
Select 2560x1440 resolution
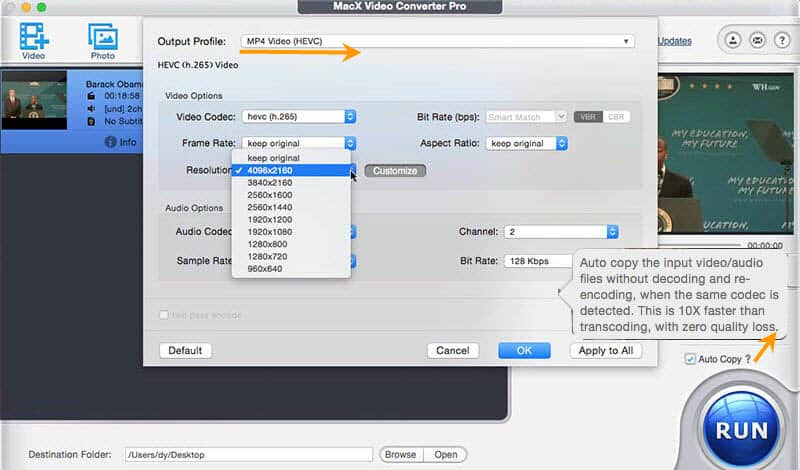[x=291, y=207]
